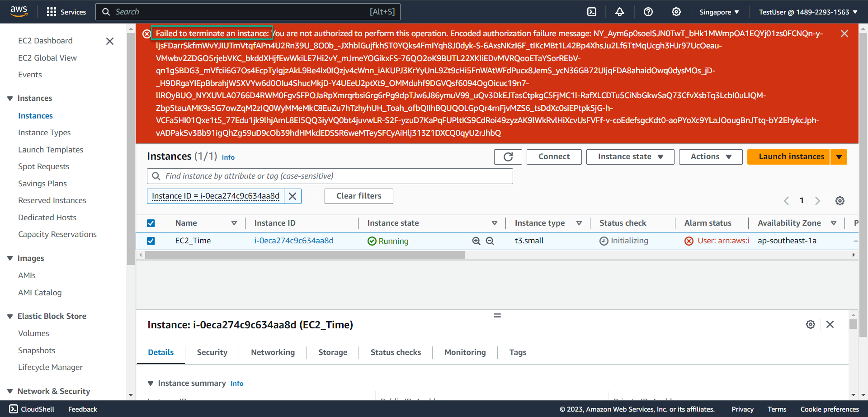
Task: Close the instance details panel
Action: (830, 324)
